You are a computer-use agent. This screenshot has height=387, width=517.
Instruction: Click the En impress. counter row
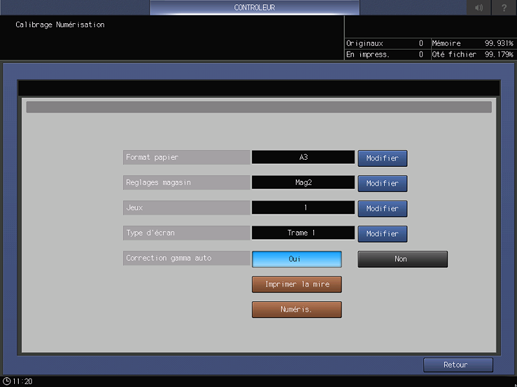click(x=387, y=54)
